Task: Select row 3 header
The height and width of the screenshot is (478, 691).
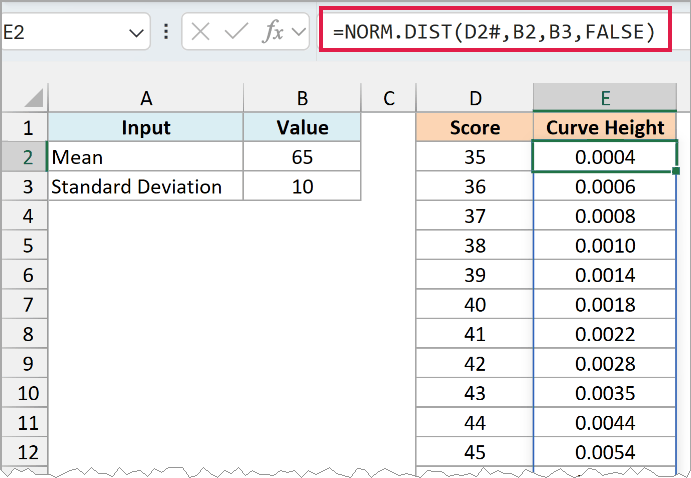Action: [x=24, y=186]
